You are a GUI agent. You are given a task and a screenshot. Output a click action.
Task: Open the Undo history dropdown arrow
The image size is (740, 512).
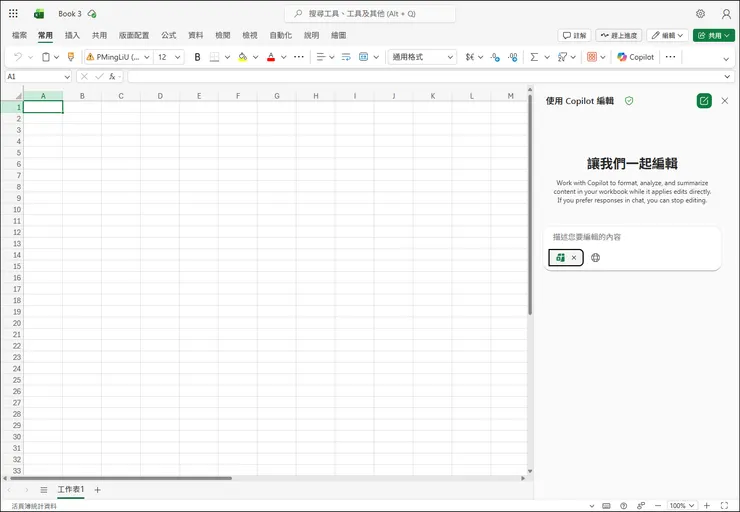click(x=31, y=57)
